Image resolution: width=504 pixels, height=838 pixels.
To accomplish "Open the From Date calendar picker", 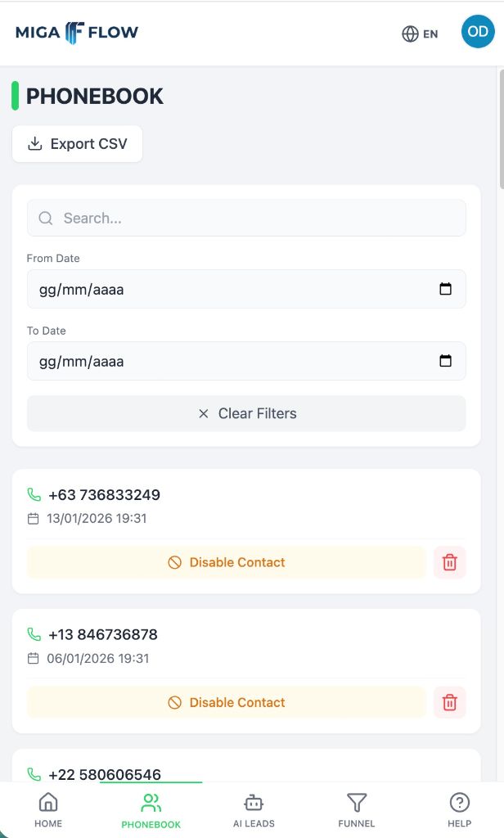I will 445,289.
